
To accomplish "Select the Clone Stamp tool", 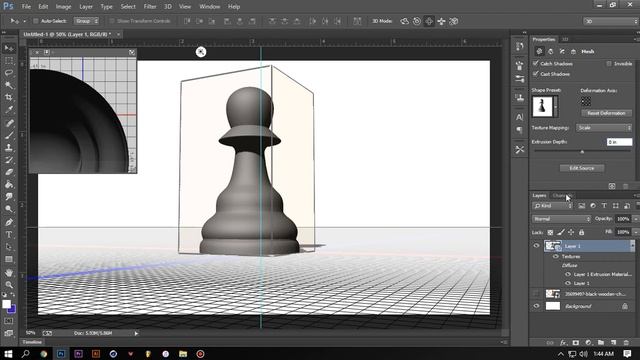I will pyautogui.click(x=9, y=147).
